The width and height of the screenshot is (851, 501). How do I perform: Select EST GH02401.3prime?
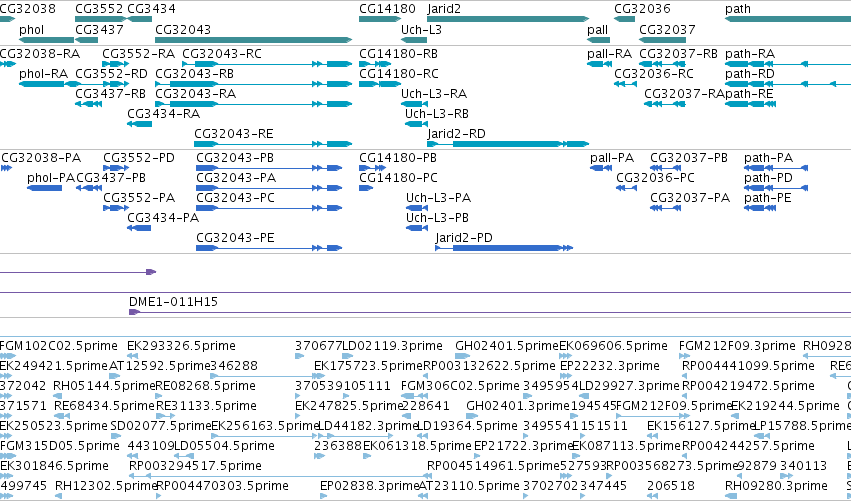[x=518, y=406]
